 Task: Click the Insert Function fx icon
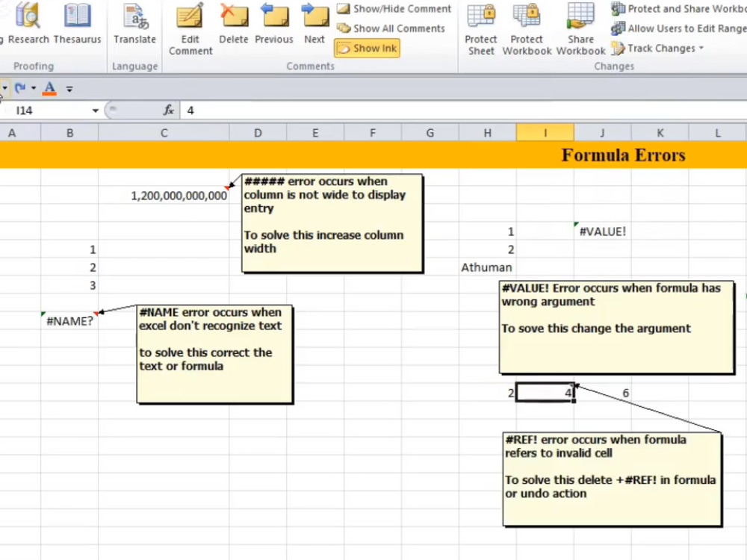click(169, 111)
